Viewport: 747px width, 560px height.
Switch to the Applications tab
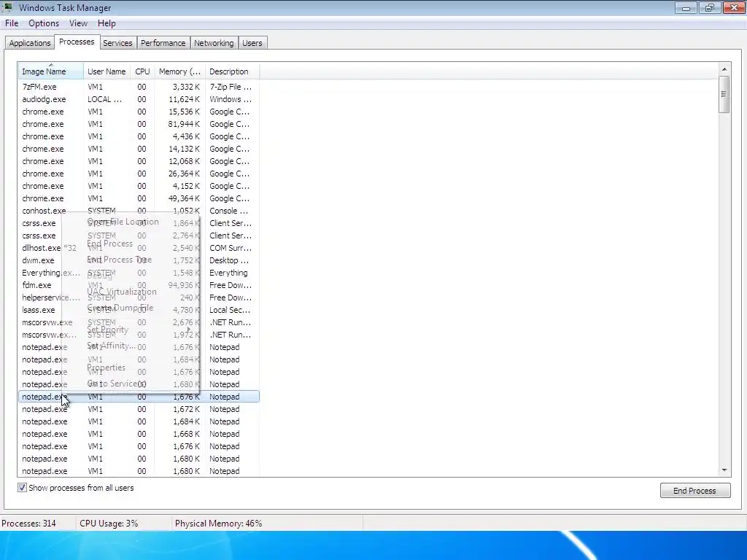[29, 43]
